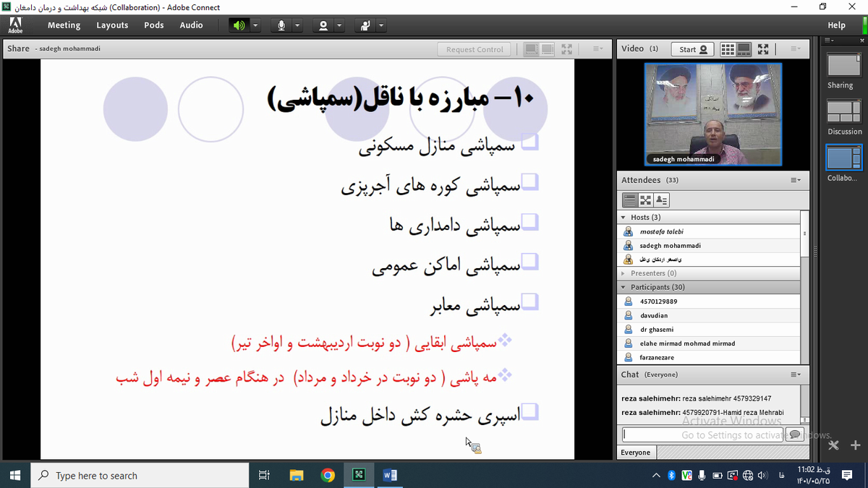Image resolution: width=868 pixels, height=488 pixels.
Task: Maximize the Video pod with the full screen icon
Action: tap(763, 49)
